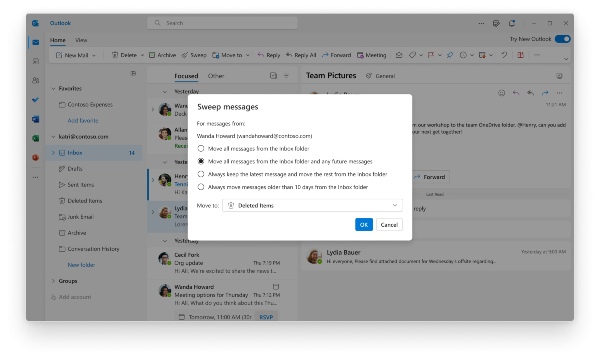
Task: Click the Meeting toolbar button
Action: pos(372,55)
